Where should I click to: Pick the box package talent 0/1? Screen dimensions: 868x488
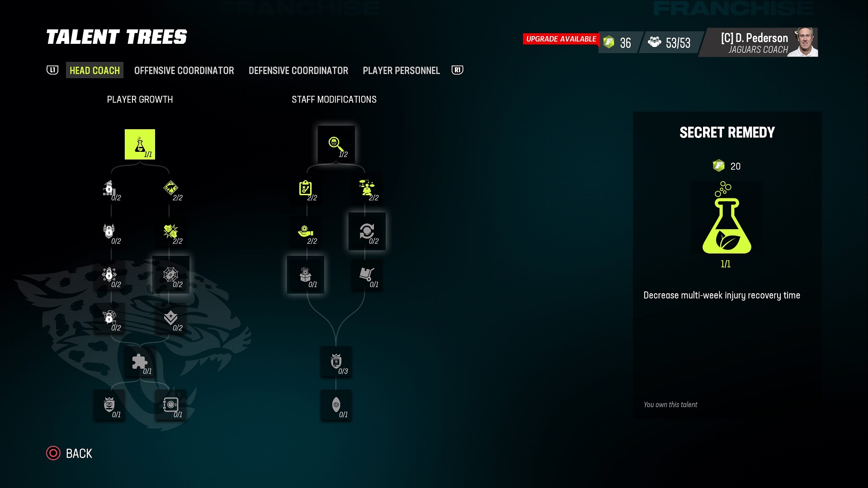pos(306,275)
